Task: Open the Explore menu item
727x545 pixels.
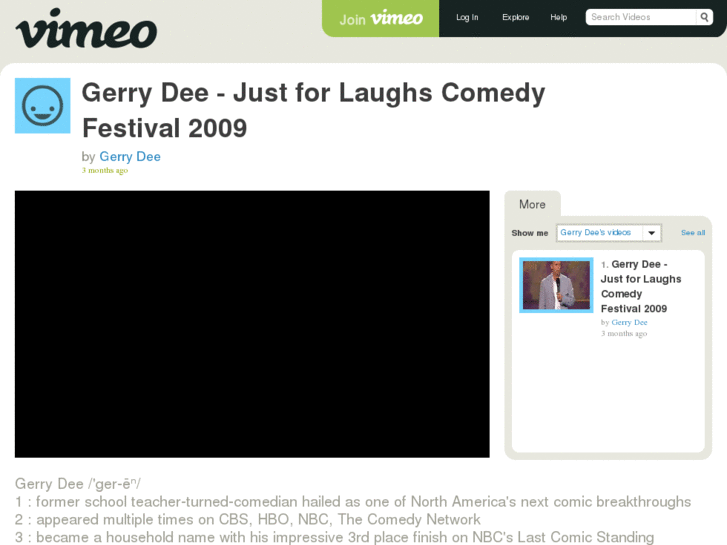Action: pyautogui.click(x=516, y=17)
